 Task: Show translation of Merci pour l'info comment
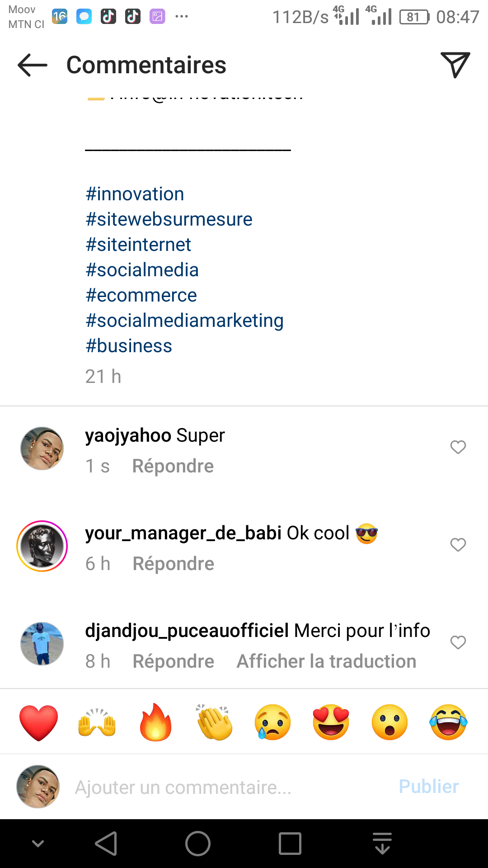point(326,661)
